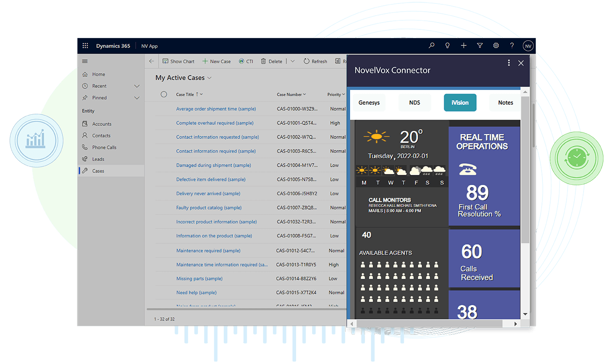613x364 pixels.
Task: Click Show Chart in the command bar
Action: click(x=178, y=61)
